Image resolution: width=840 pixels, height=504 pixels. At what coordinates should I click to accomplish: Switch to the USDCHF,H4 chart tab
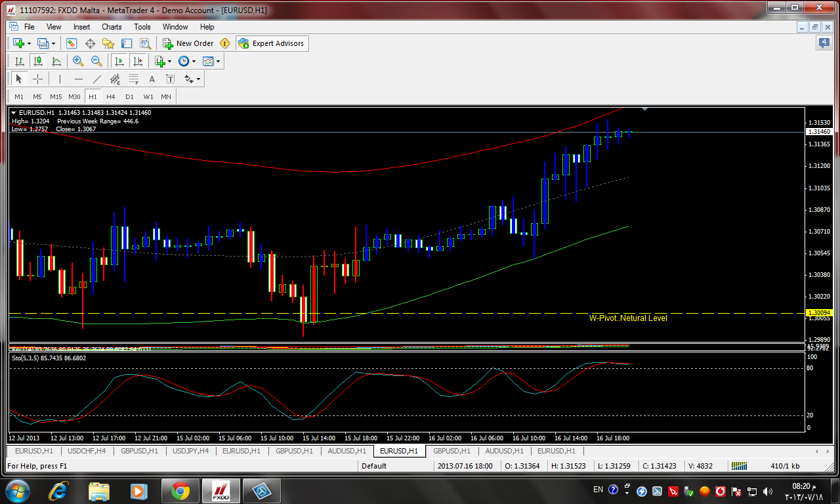point(87,451)
